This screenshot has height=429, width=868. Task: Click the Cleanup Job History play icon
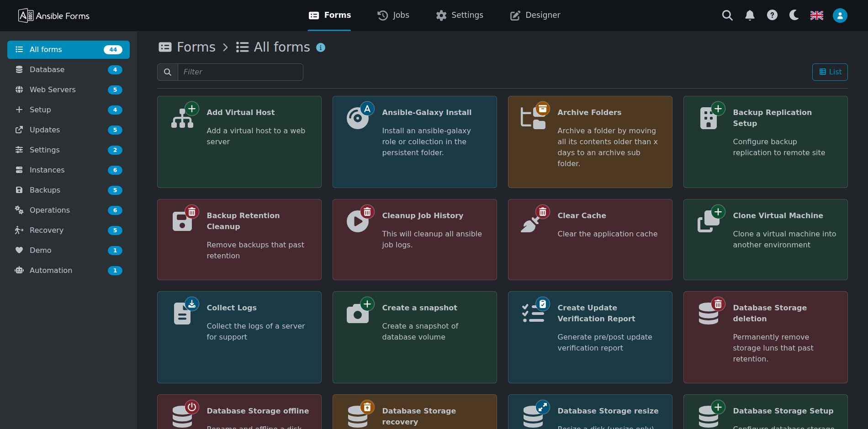point(358,222)
